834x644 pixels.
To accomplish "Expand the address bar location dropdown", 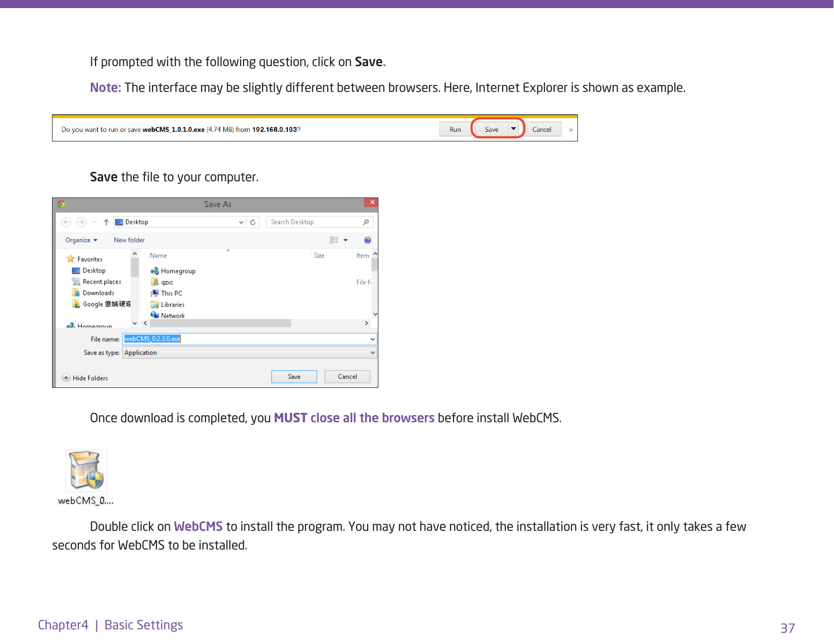I will [241, 222].
